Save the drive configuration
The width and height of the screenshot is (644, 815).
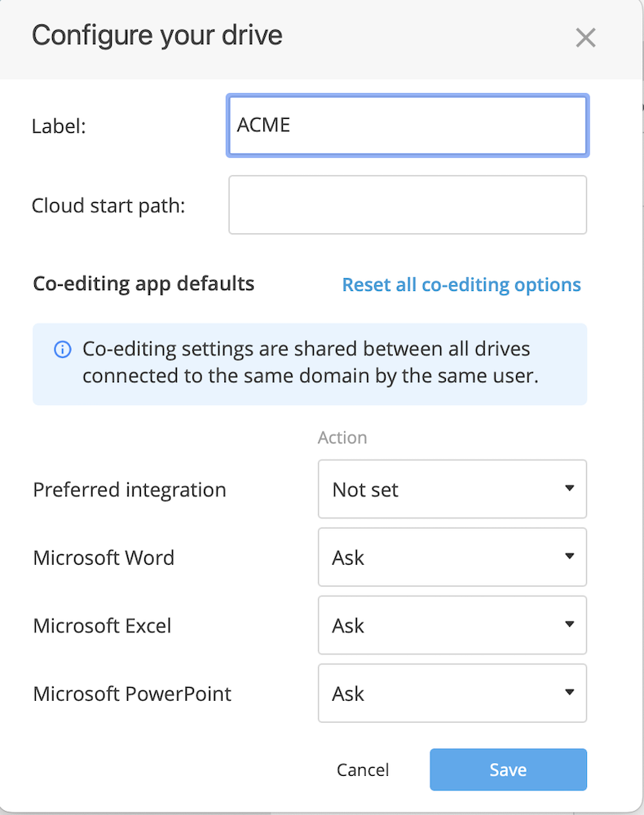508,770
